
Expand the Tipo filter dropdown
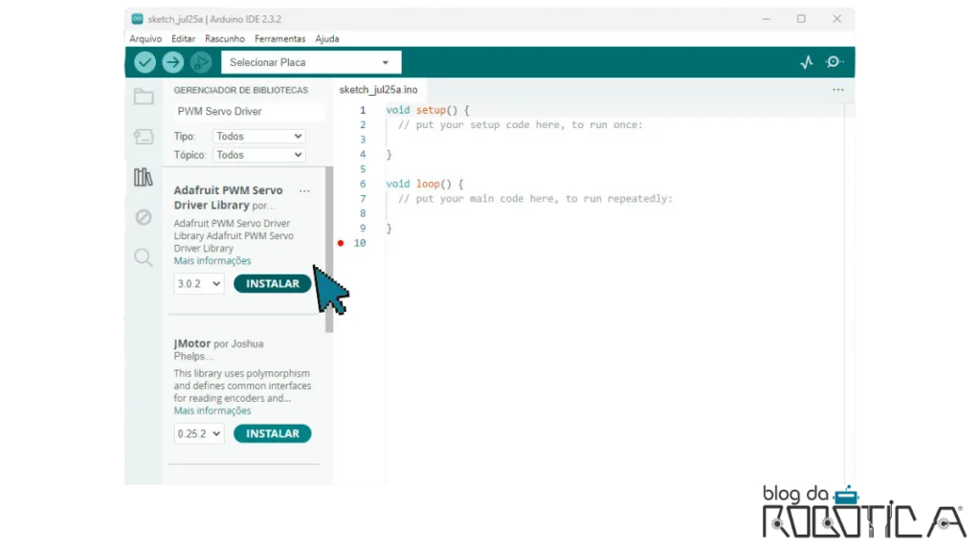[x=258, y=136]
